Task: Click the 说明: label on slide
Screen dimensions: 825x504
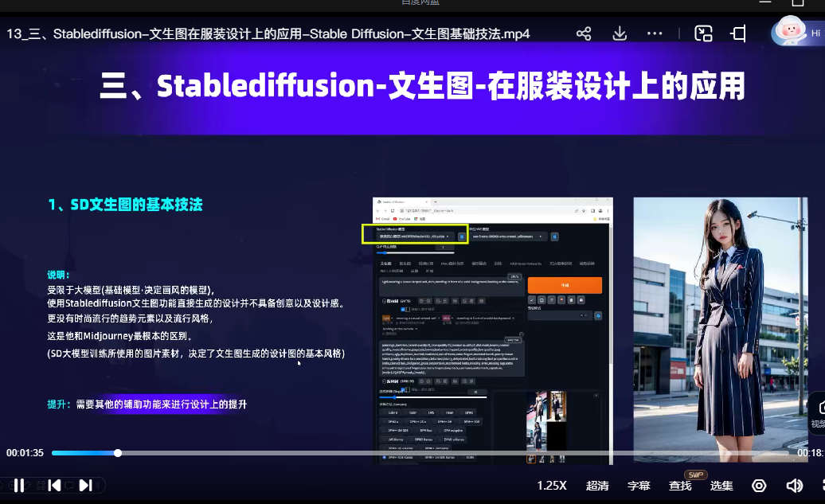Action: coord(58,275)
